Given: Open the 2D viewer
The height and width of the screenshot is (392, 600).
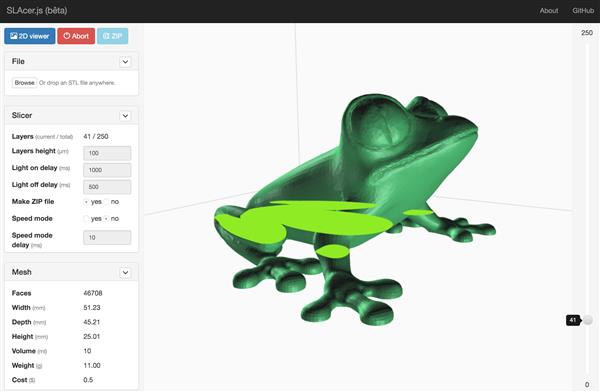Looking at the screenshot, I should [30, 36].
